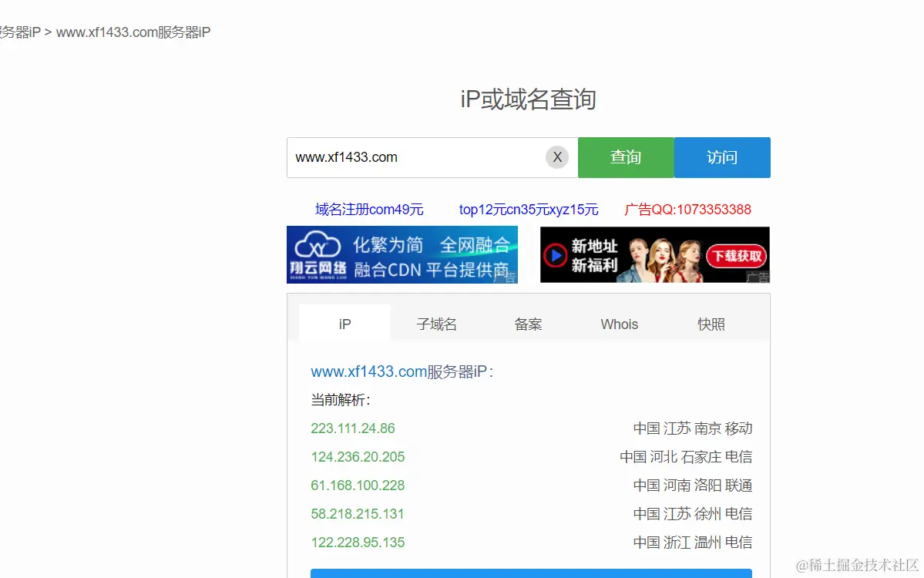Screen dimensions: 924x578
Task: Open IP address 223.111.24.86
Action: point(353,428)
